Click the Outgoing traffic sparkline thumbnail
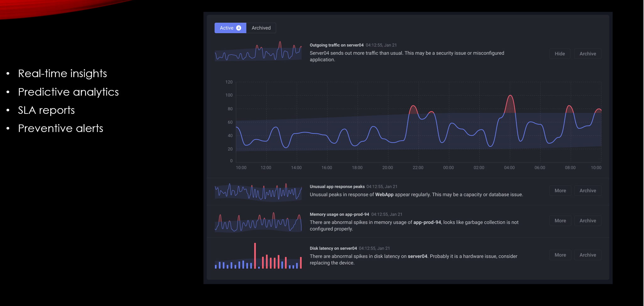644x306 pixels. [x=258, y=52]
